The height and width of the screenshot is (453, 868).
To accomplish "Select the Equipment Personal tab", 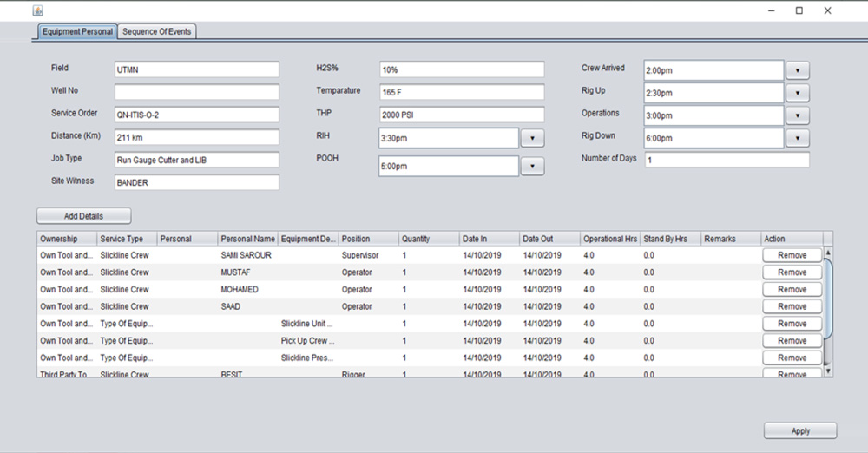I will (x=77, y=32).
